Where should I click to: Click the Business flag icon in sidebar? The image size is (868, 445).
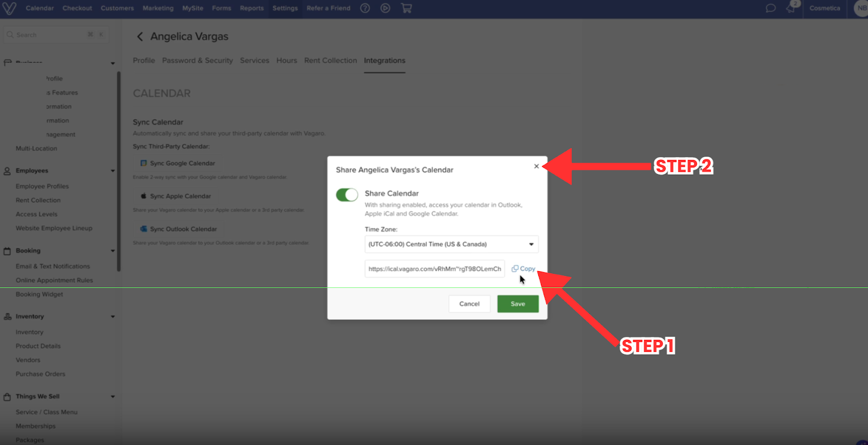click(x=7, y=63)
